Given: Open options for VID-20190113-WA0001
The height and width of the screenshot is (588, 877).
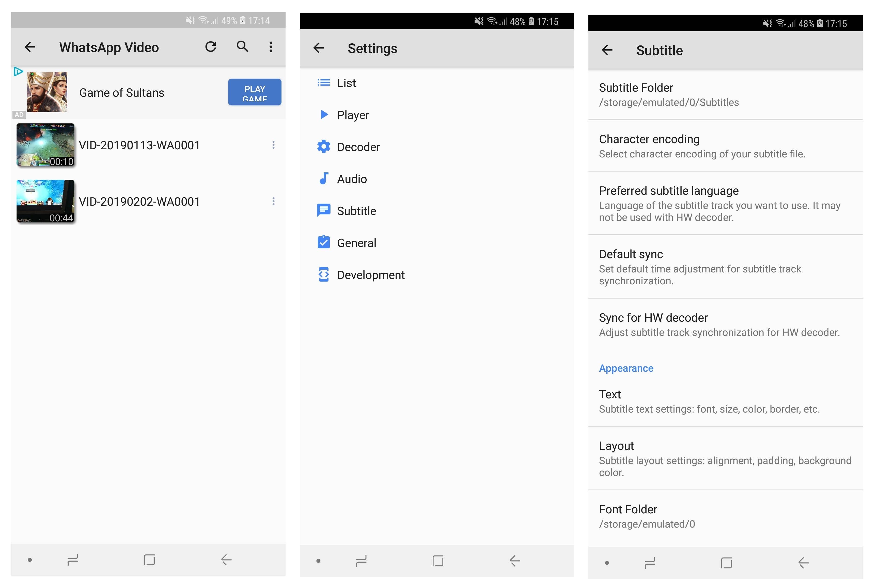Looking at the screenshot, I should [x=273, y=145].
